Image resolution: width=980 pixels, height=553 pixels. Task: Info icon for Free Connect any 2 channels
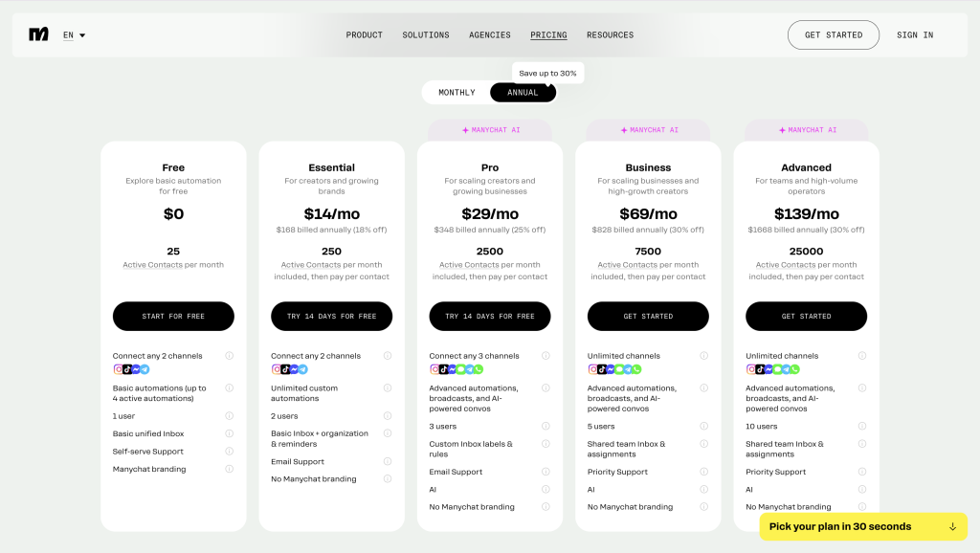click(x=230, y=356)
